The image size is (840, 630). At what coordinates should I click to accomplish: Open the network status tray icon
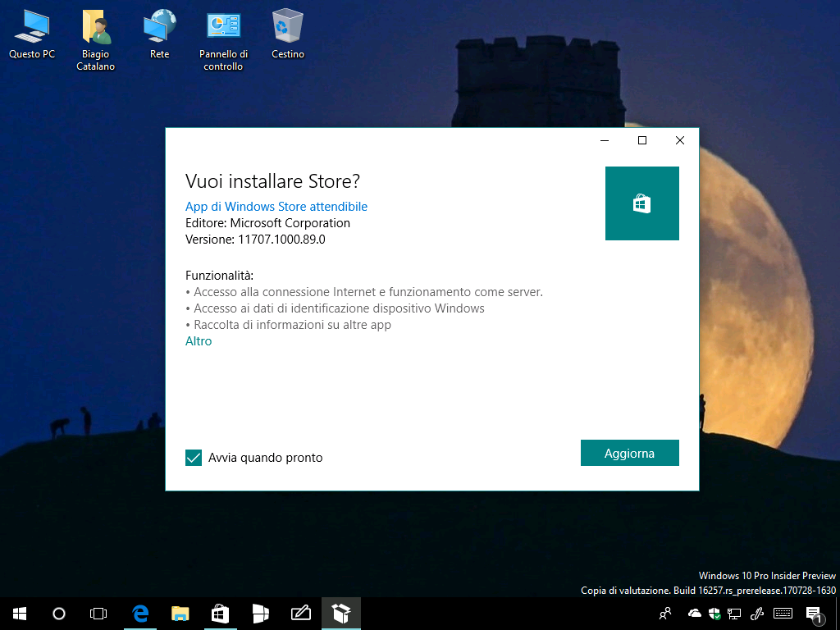coord(734,614)
